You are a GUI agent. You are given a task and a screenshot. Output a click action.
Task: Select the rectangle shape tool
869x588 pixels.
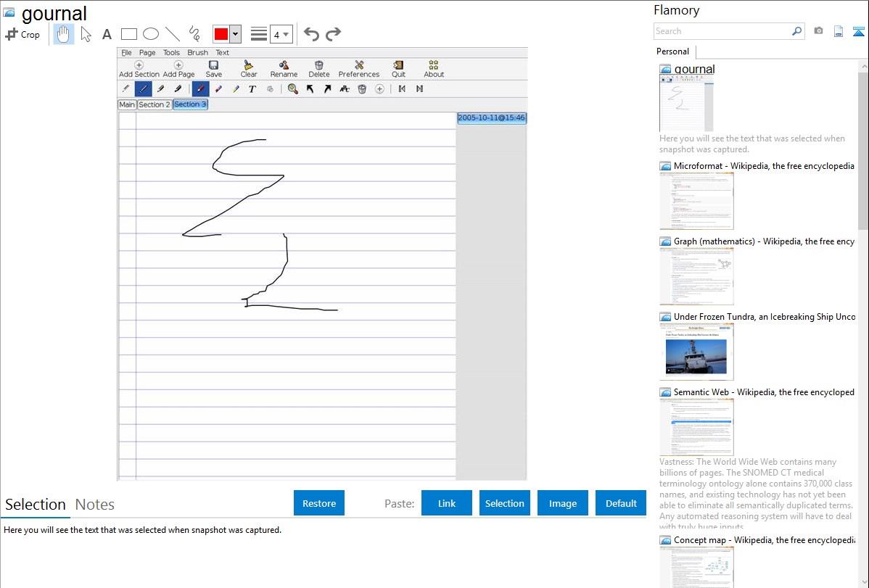point(128,34)
